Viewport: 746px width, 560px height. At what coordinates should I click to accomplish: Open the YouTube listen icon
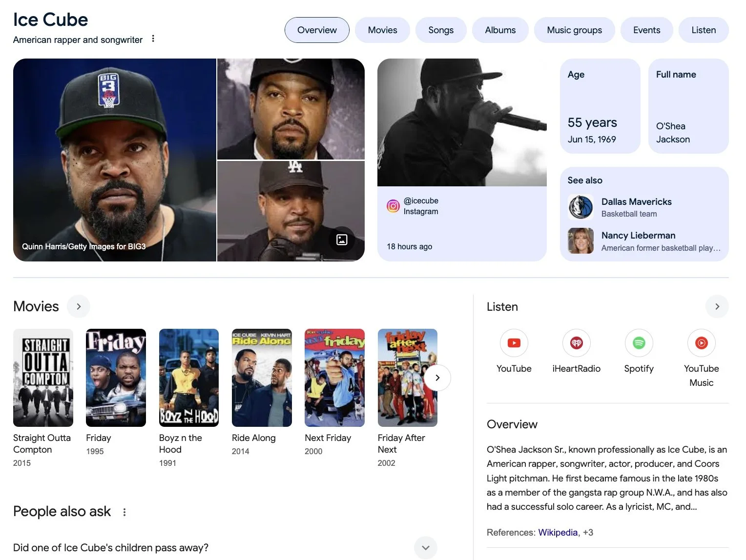514,343
